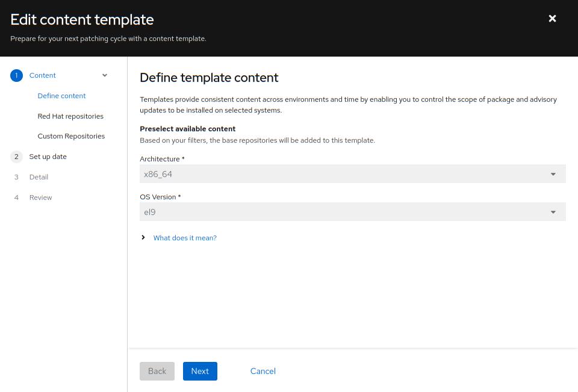Viewport: 578px width, 392px height.
Task: Click the step 3 number indicator
Action: 16,177
